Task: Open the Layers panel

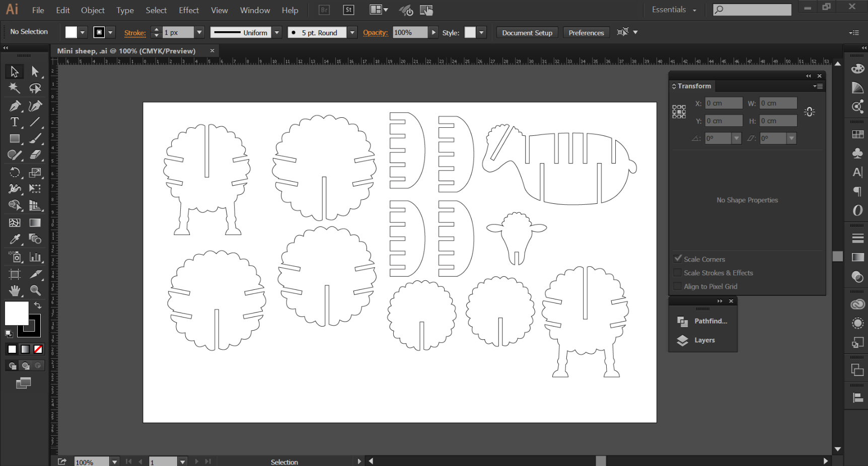Action: 704,340
